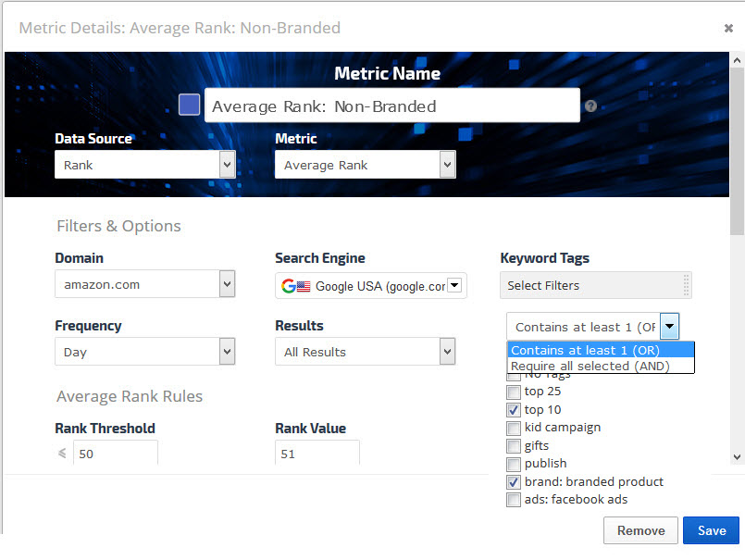The image size is (745, 560).
Task: Open the Data Source dropdown
Action: pyautogui.click(x=144, y=165)
